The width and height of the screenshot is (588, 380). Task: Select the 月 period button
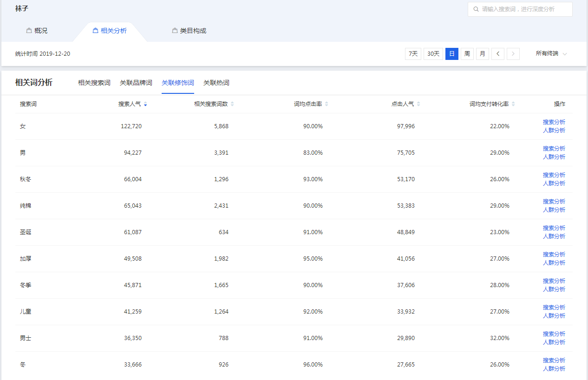483,54
